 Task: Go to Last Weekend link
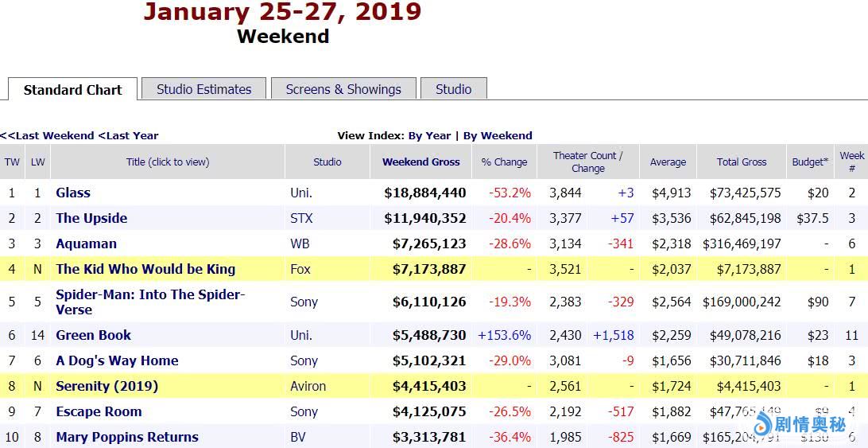click(x=48, y=135)
